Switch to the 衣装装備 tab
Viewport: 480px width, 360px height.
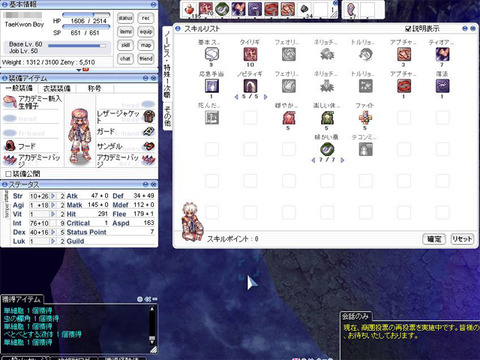(57, 88)
